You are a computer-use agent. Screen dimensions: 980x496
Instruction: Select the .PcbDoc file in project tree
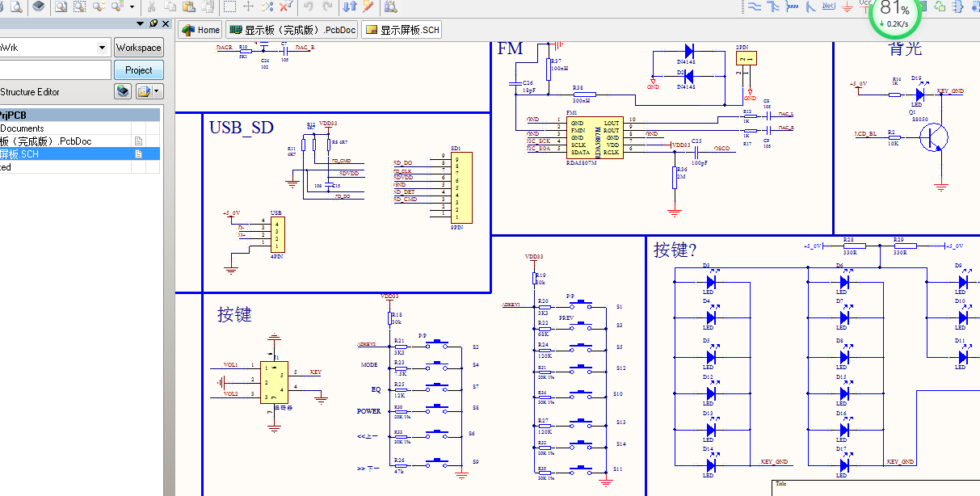pos(82,141)
